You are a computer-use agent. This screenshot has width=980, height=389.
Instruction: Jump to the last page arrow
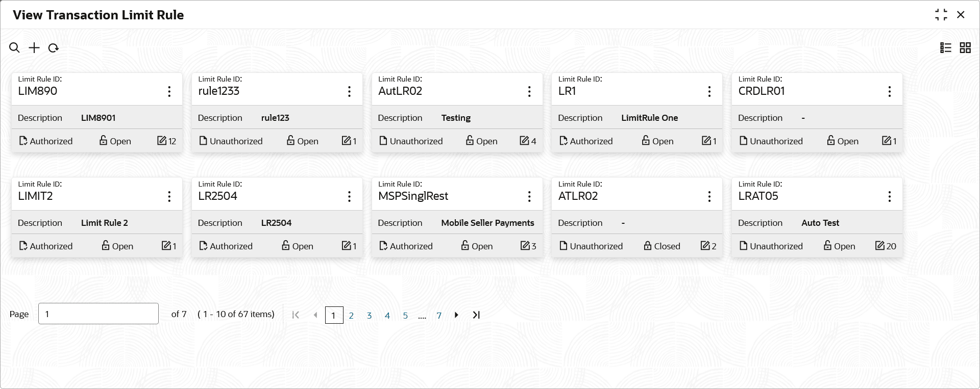476,315
